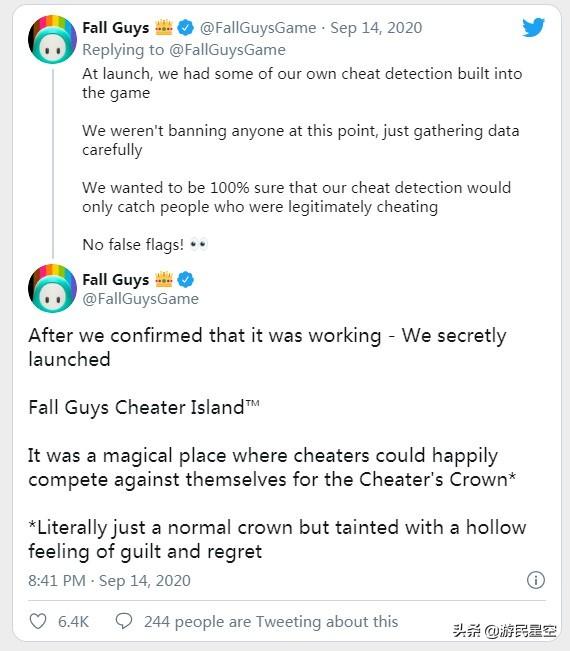Click crown emoji beside top Fall Guys name
Screen dimensions: 570x651
[x=164, y=27]
